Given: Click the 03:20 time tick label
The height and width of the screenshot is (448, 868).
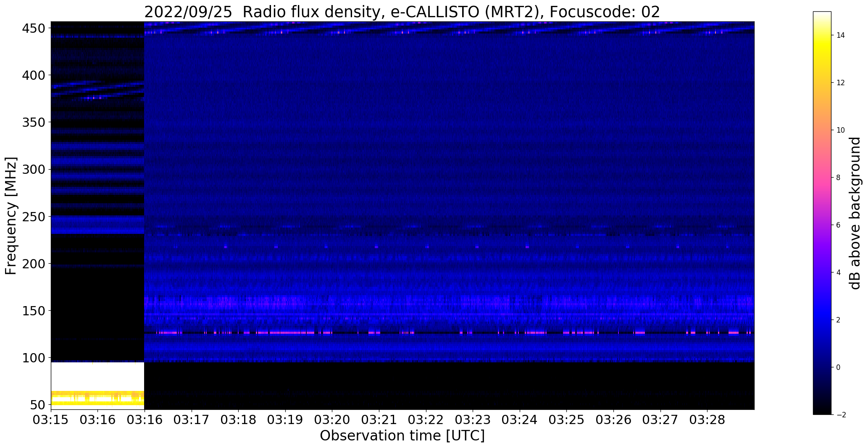Looking at the screenshot, I should (x=332, y=420).
